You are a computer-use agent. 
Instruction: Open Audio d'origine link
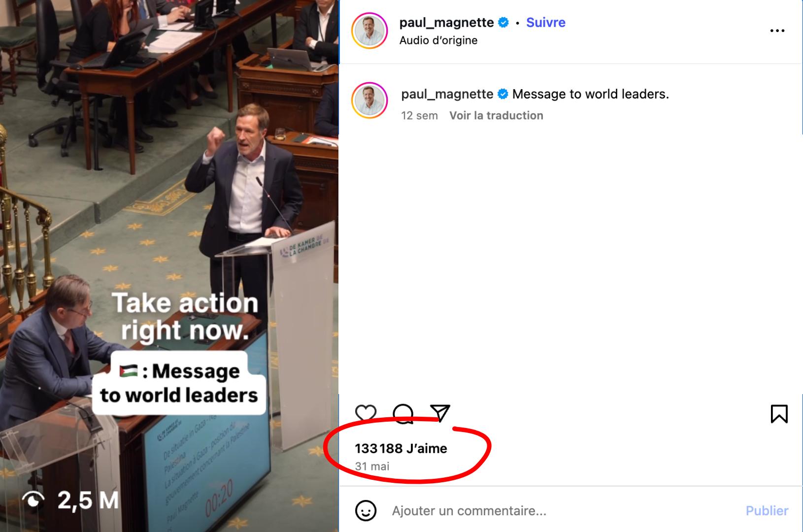(438, 40)
